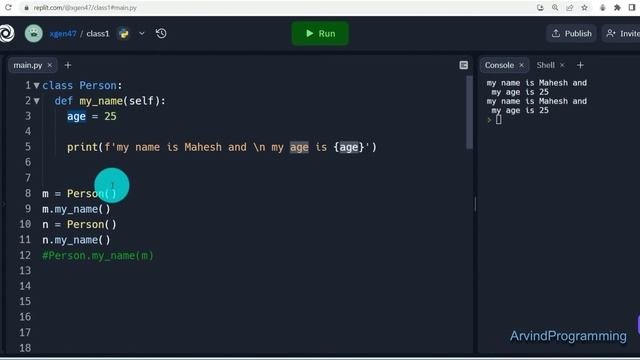This screenshot has width=640, height=360.
Task: Click the Replit logo icon
Action: click(x=7, y=33)
